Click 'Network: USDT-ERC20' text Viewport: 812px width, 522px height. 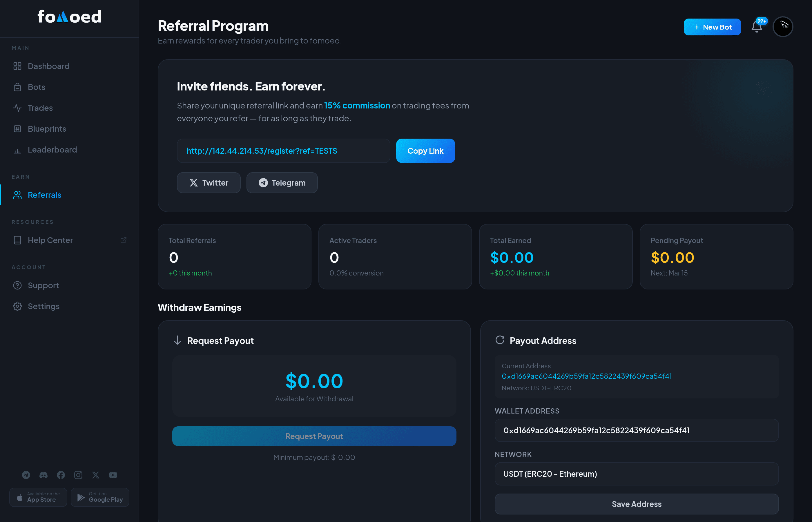[x=536, y=388]
